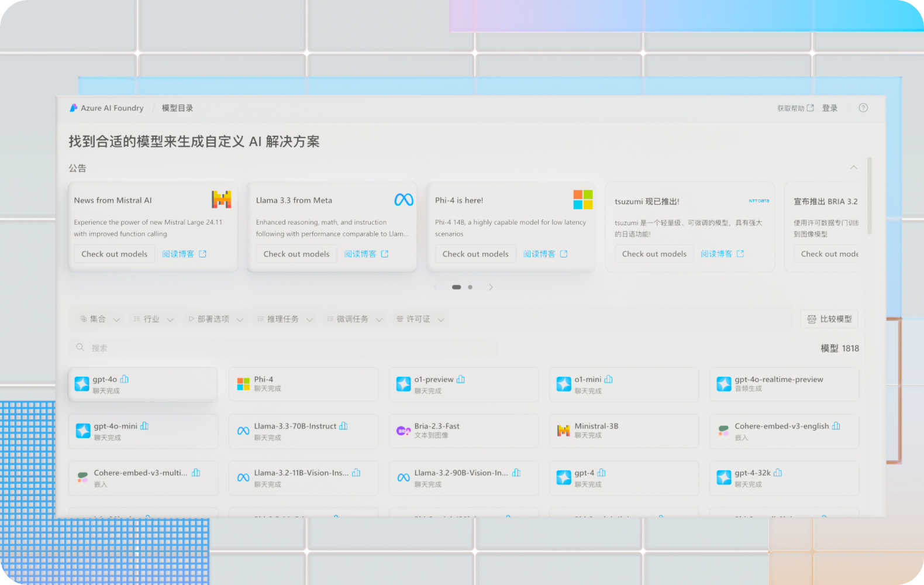This screenshot has height=585, width=924.
Task: Click the gpt-4o-realtime-preview model icon
Action: tap(724, 384)
